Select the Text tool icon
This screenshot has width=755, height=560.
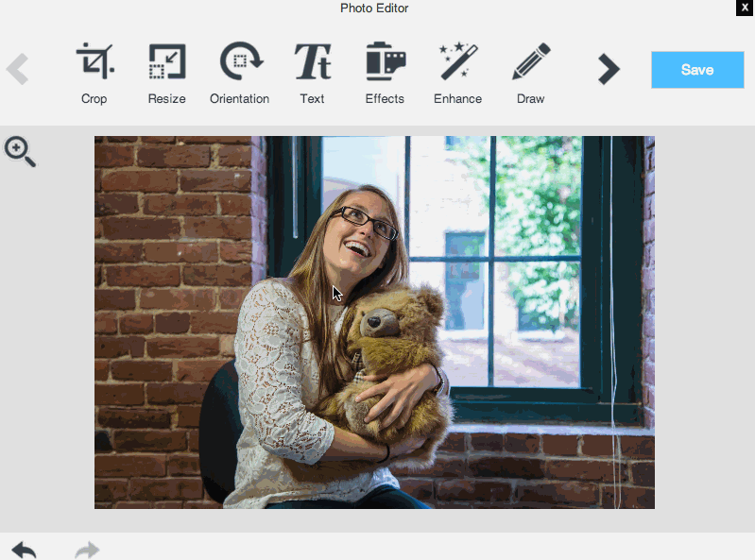point(312,62)
